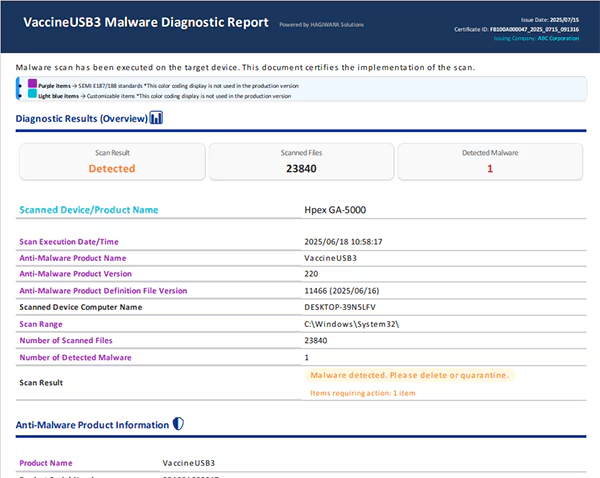This screenshot has height=478, width=600.
Task: Click the bar chart icon beside Diagnostic Results
Action: pyautogui.click(x=157, y=119)
